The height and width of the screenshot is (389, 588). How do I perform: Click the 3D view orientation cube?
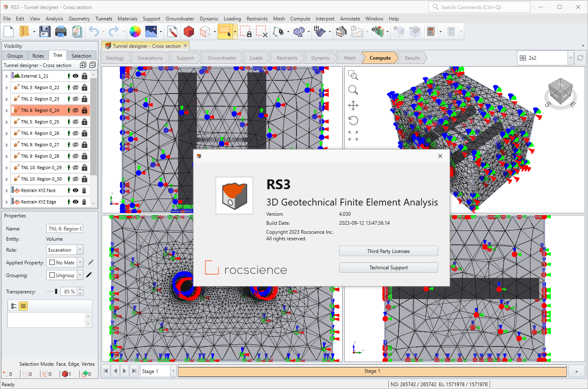tap(560, 91)
